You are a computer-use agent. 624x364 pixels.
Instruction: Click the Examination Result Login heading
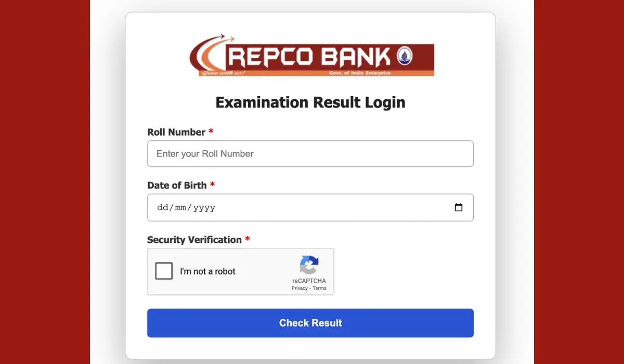[x=310, y=102]
